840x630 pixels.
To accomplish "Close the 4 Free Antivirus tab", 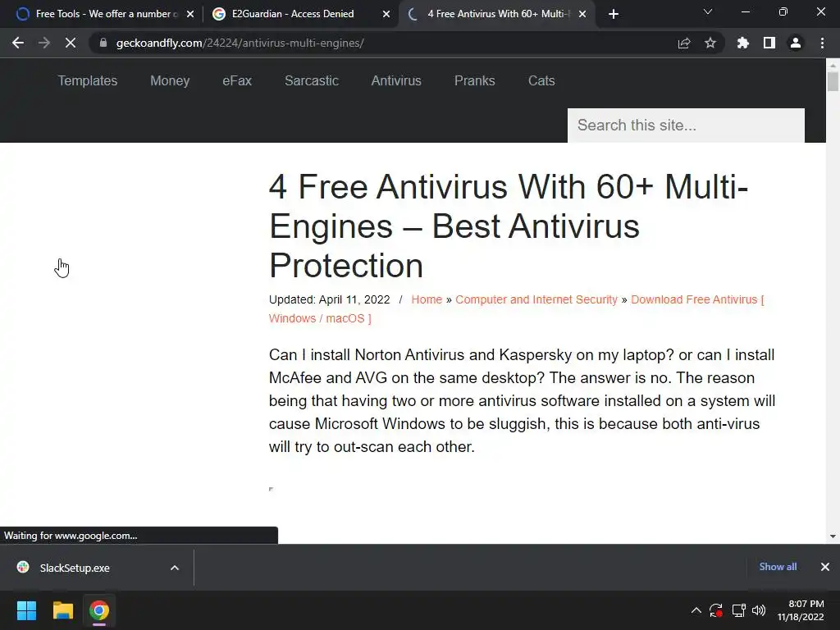I will pyautogui.click(x=582, y=15).
